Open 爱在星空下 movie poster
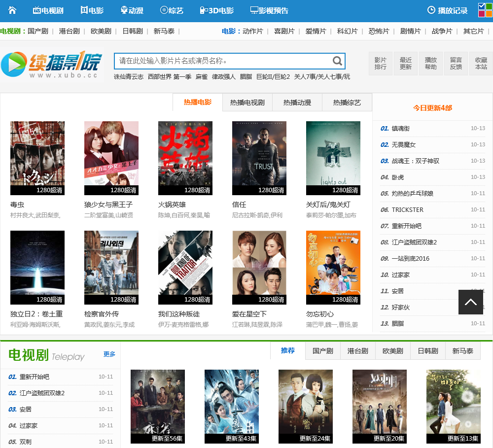Image resolution: width=493 pixels, height=448 pixels. tap(259, 268)
